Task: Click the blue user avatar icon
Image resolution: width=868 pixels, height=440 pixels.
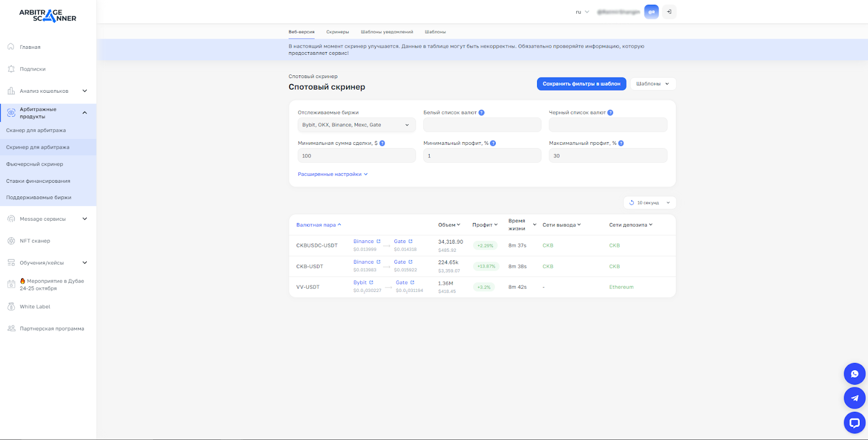Action: [x=652, y=12]
